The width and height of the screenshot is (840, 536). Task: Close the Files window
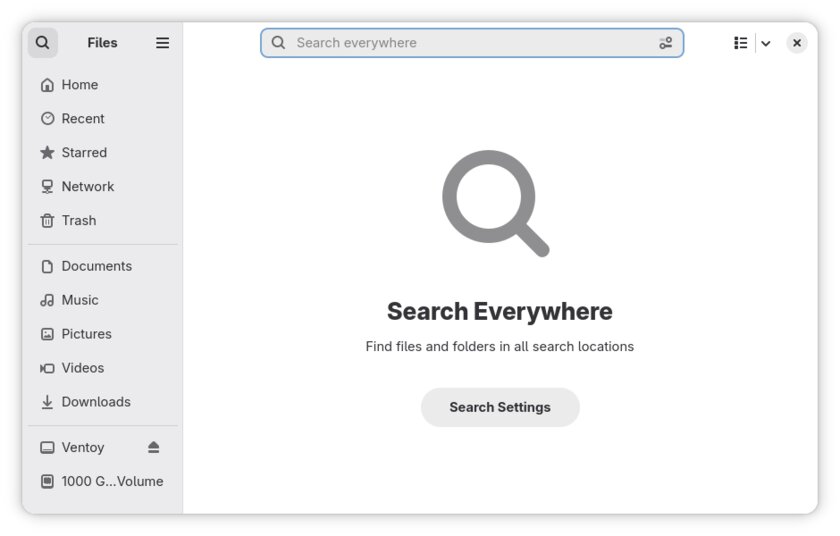click(796, 43)
